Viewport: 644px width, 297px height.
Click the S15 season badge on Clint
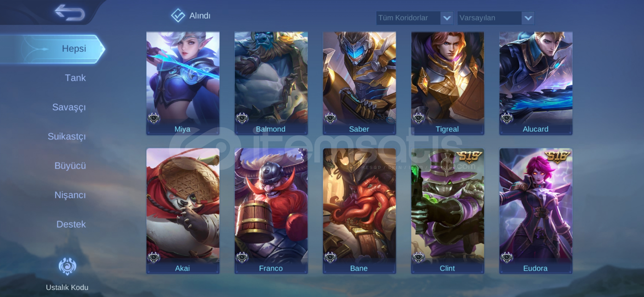[x=469, y=157]
